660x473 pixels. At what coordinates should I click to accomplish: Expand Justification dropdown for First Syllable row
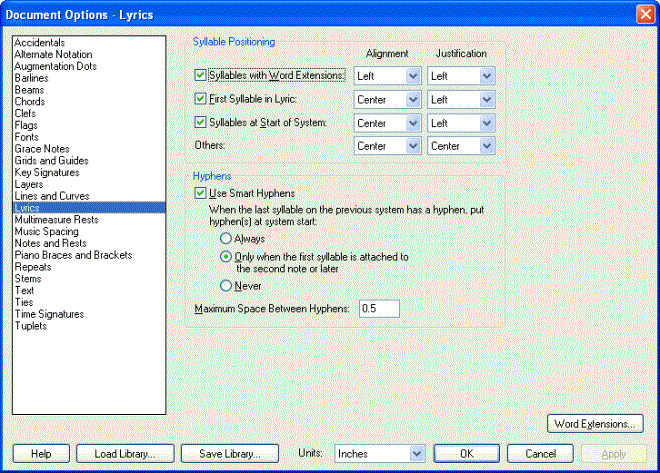[461, 100]
